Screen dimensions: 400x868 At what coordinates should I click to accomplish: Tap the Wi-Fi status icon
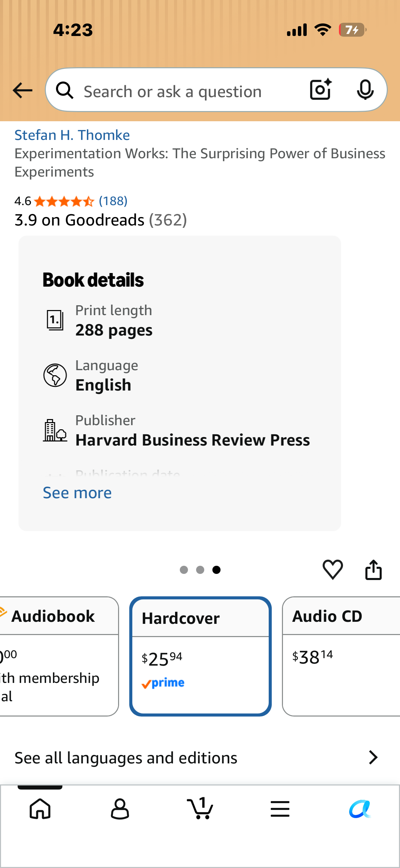pyautogui.click(x=323, y=30)
